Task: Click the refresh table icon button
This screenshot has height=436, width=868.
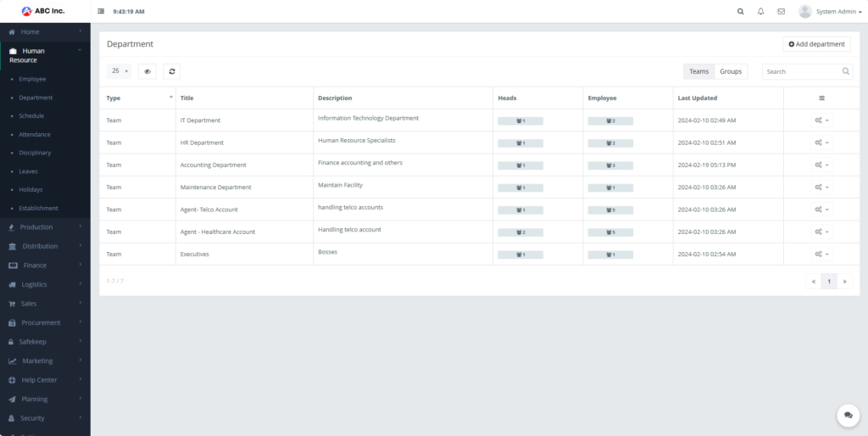Action: pos(171,71)
